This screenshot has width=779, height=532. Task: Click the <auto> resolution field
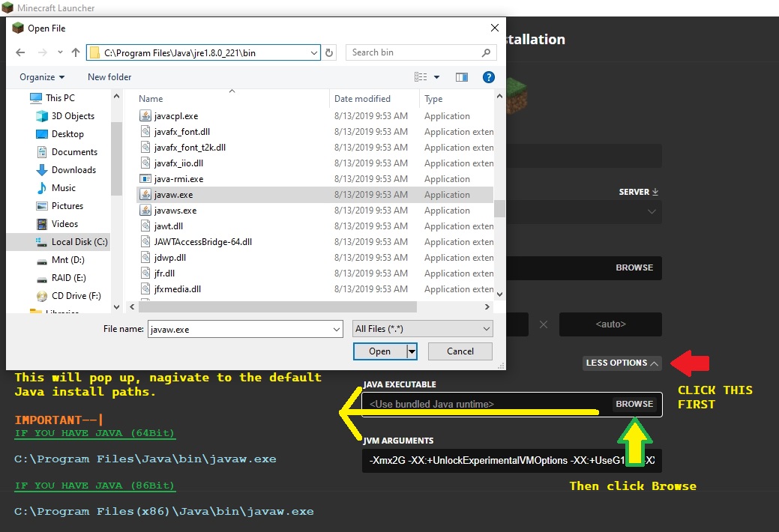click(x=610, y=324)
